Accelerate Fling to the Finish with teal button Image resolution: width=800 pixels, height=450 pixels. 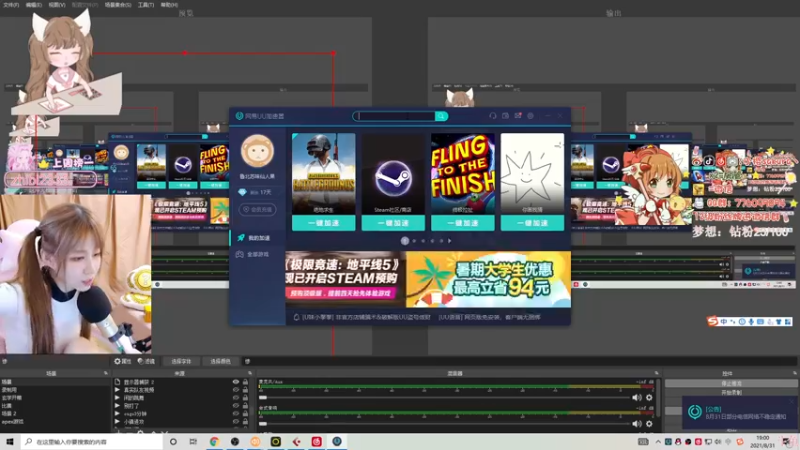click(x=463, y=223)
